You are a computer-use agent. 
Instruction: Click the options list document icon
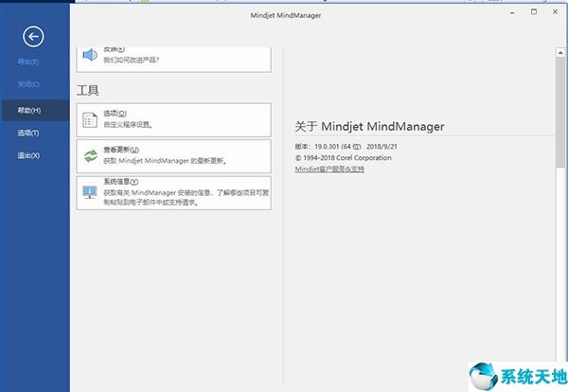click(x=90, y=120)
